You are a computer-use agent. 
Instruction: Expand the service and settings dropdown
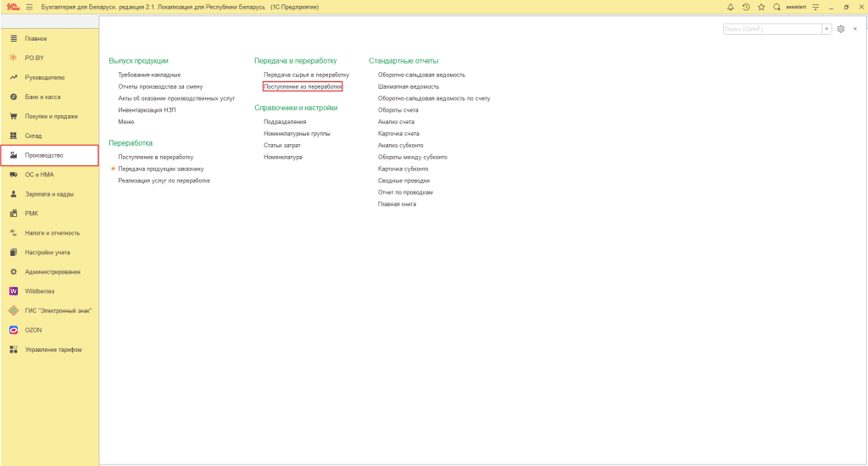tap(815, 7)
